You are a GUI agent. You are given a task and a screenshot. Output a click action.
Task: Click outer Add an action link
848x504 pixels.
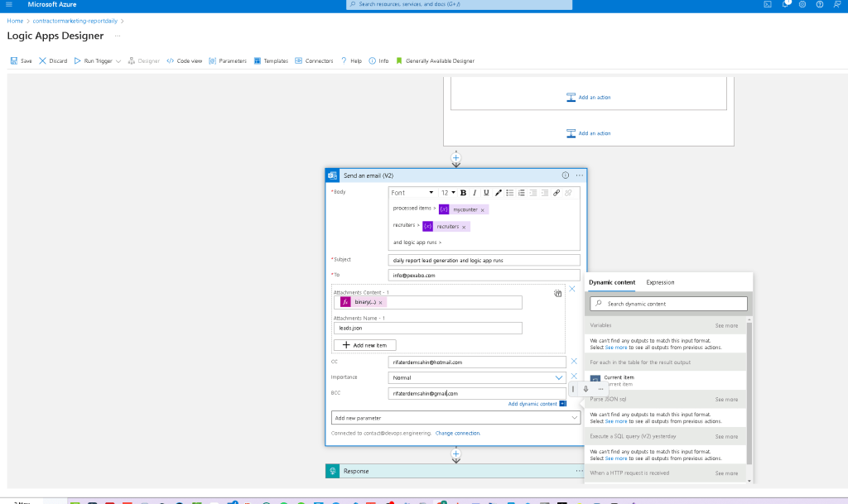pyautogui.click(x=589, y=133)
